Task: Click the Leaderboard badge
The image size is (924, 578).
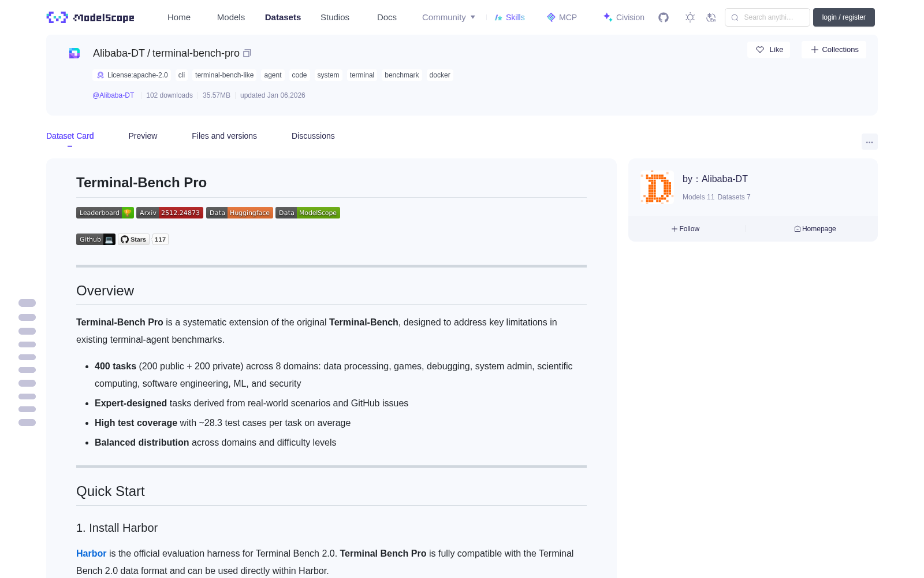Action: click(105, 213)
